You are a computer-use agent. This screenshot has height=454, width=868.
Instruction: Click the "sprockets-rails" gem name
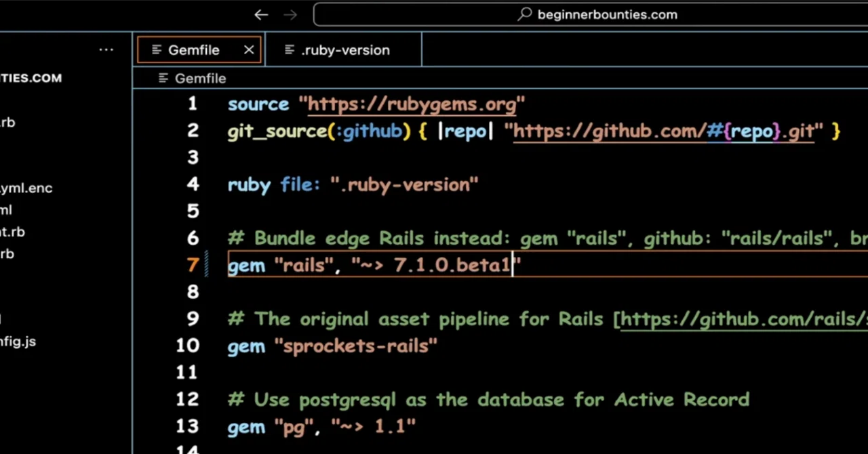(x=356, y=346)
